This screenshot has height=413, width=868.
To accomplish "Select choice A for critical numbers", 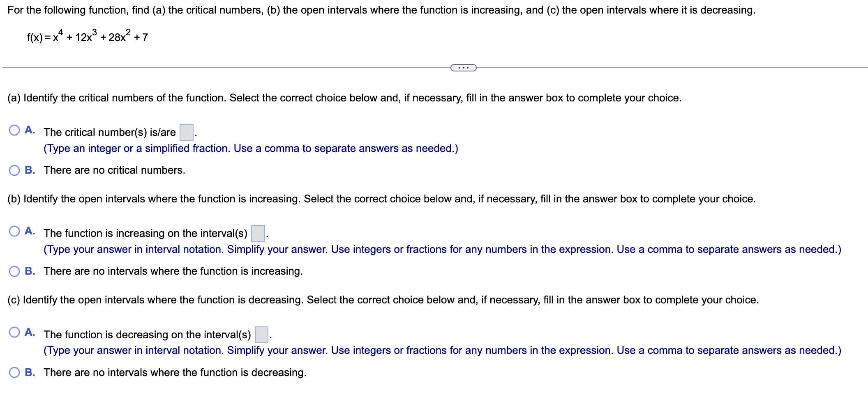I will 15,130.
